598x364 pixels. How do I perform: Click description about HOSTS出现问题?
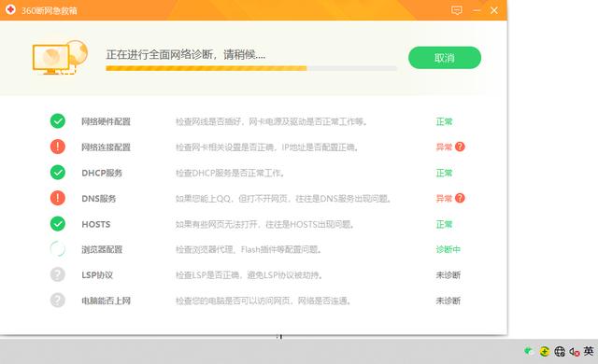click(x=264, y=224)
